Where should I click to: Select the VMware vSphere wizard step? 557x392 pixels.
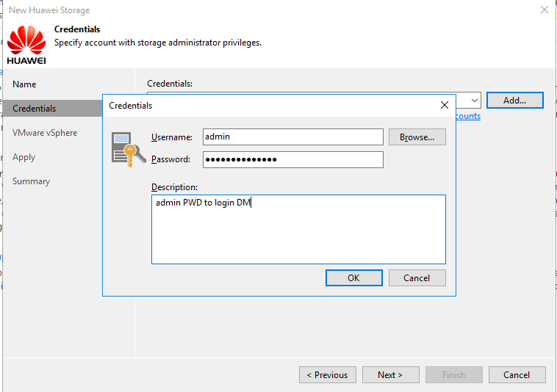pyautogui.click(x=45, y=133)
